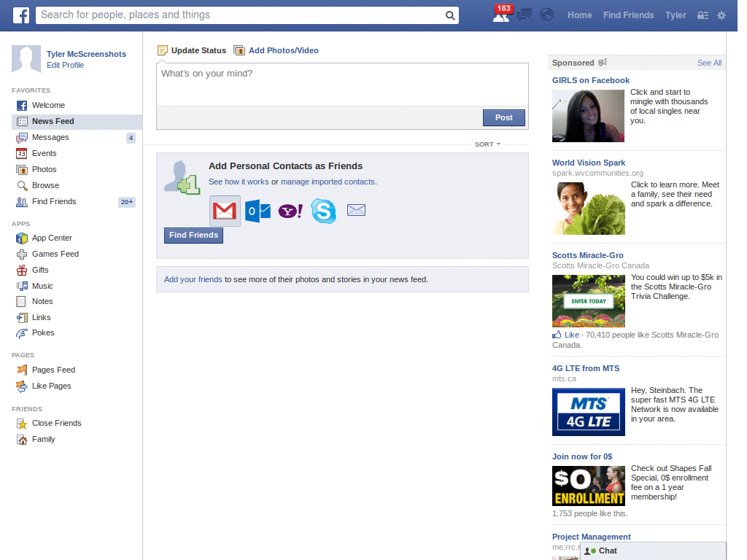Viewport: 747px width, 560px height.
Task: Click the Notes icon
Action: click(21, 301)
